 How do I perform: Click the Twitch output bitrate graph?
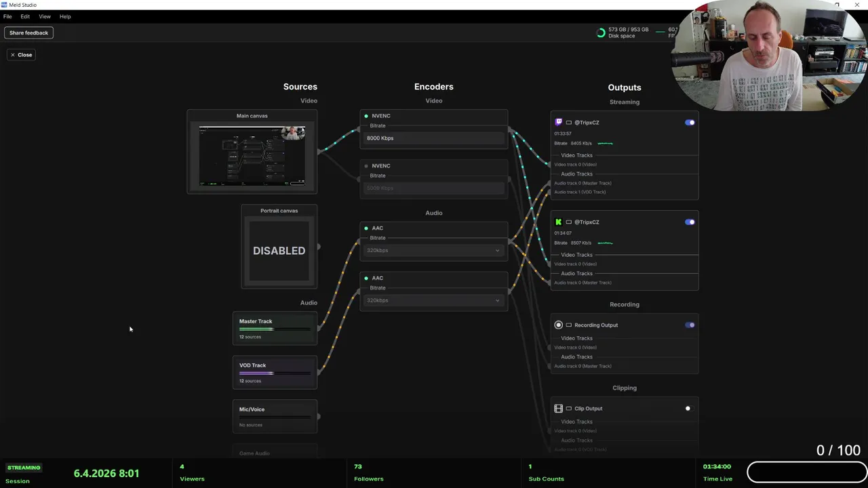tap(605, 144)
